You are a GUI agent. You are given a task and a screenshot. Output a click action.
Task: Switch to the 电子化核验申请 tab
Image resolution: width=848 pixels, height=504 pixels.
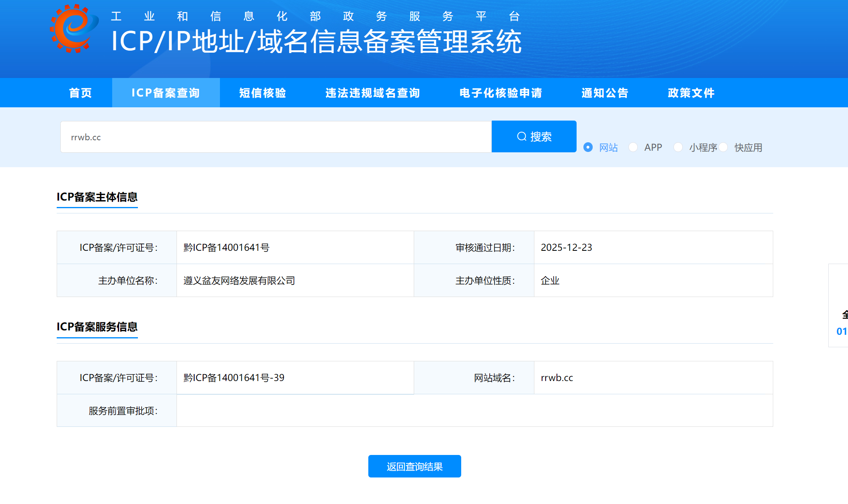click(501, 93)
